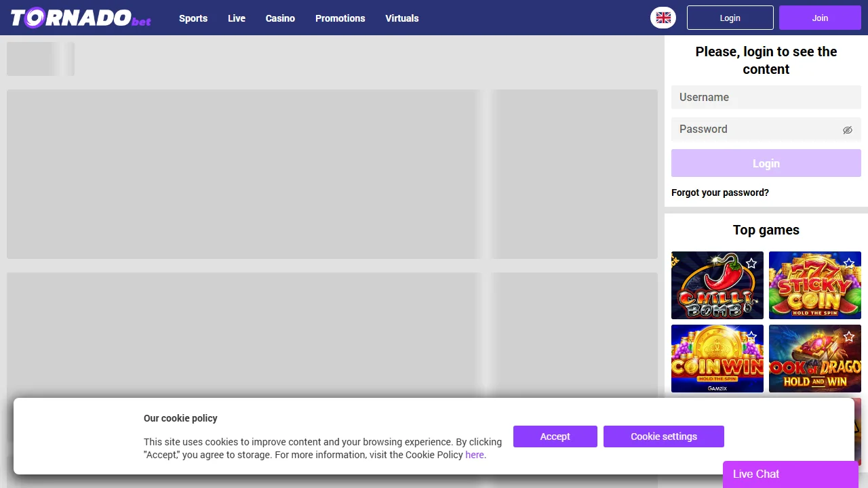Favorite the Book of Dragon star
Viewport: 868px width, 488px height.
(849, 336)
